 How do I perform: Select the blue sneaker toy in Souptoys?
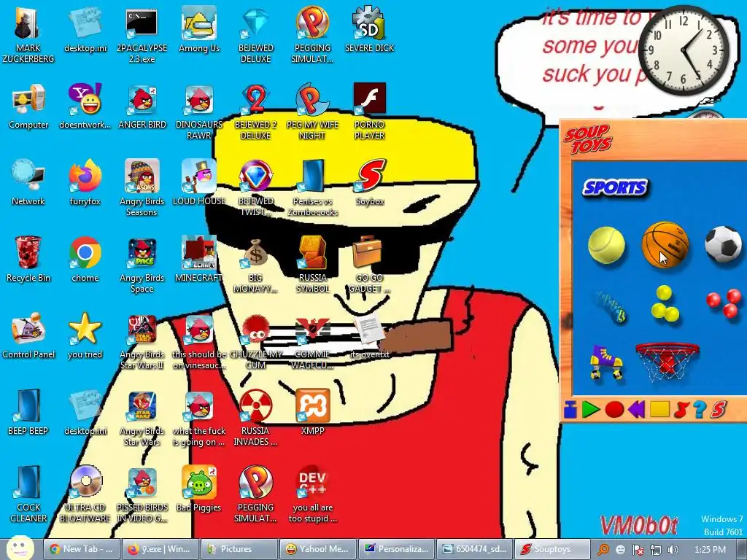click(611, 306)
